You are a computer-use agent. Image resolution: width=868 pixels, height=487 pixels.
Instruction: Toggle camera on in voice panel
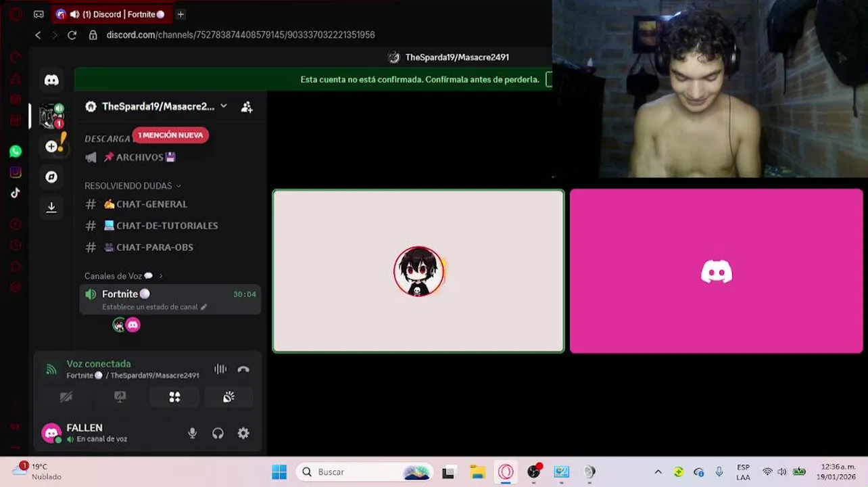click(x=66, y=397)
